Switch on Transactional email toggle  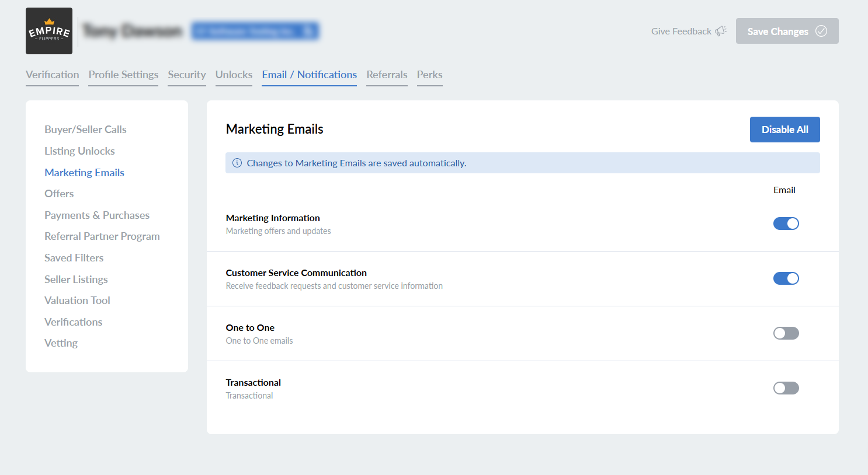coord(786,388)
